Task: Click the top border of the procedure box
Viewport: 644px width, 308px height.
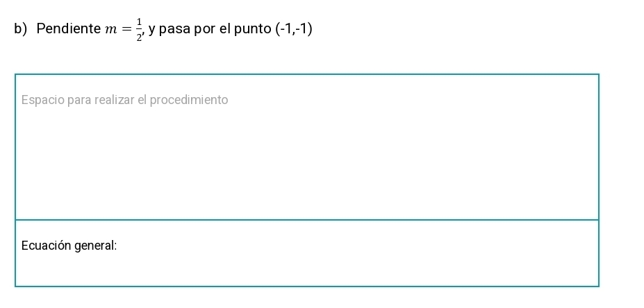Action: pos(307,74)
